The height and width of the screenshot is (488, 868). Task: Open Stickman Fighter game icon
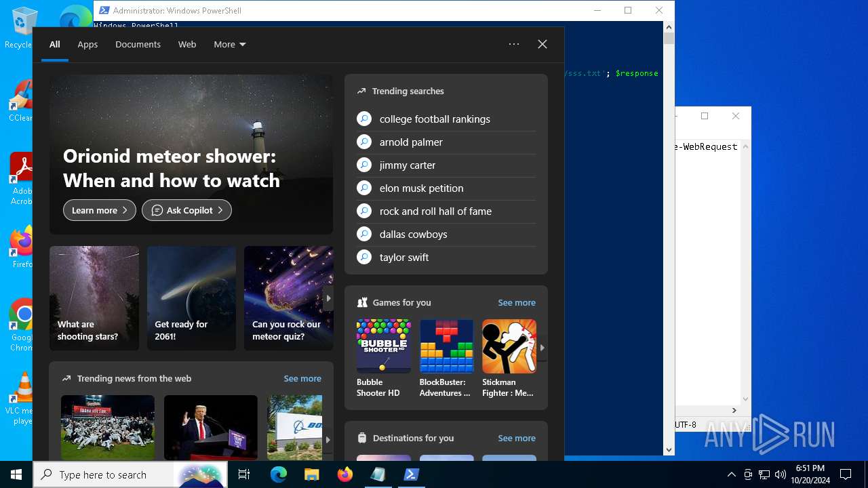click(x=509, y=346)
